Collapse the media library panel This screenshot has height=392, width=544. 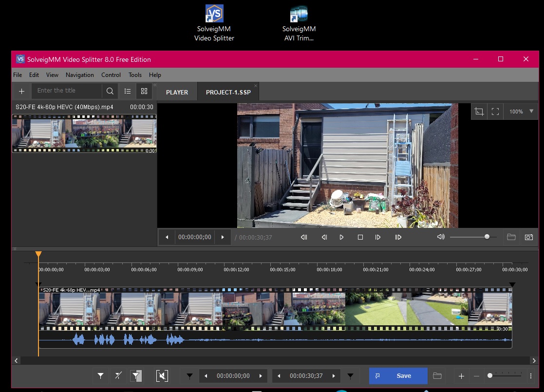(155, 85)
